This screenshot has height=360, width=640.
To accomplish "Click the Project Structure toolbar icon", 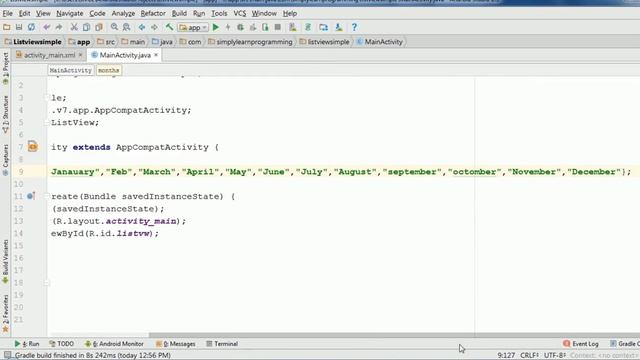I will pyautogui.click(x=324, y=27).
